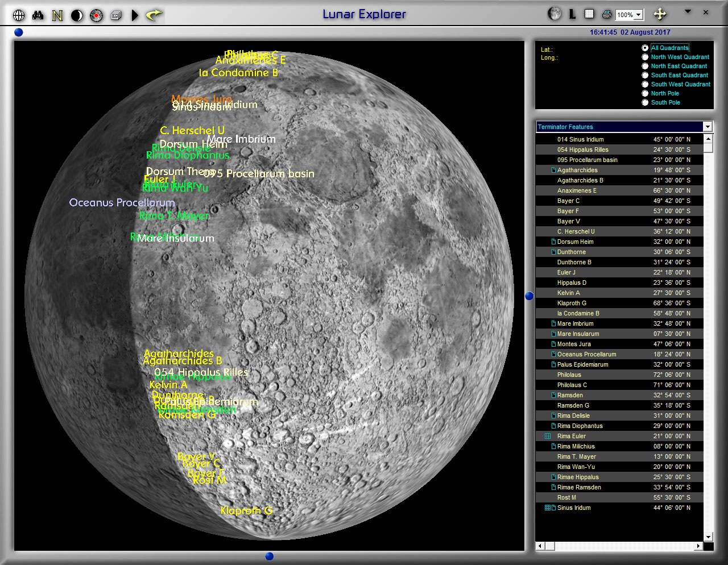Image resolution: width=728 pixels, height=565 pixels.
Task: Click the four-way move arrows icon
Action: click(x=660, y=14)
